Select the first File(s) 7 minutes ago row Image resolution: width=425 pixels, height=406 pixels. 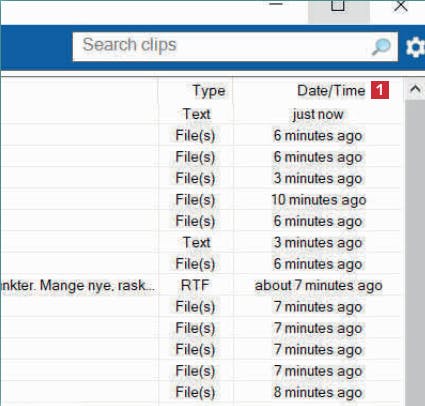tap(200, 307)
